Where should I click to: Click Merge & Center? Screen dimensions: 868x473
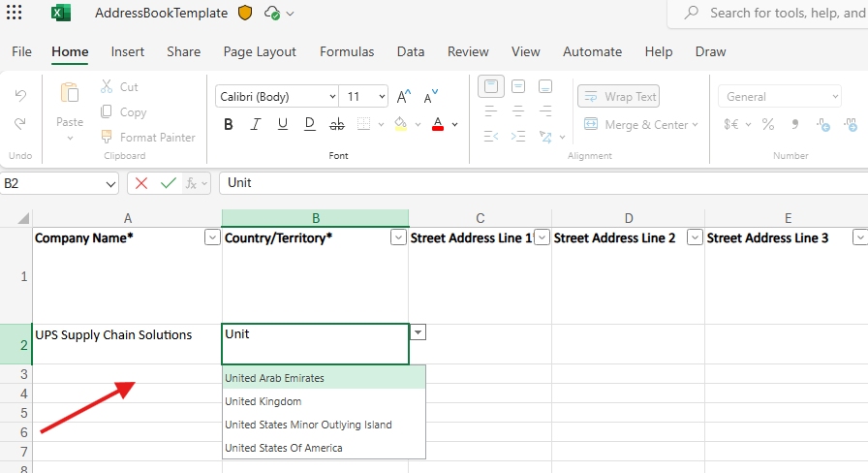(x=635, y=125)
